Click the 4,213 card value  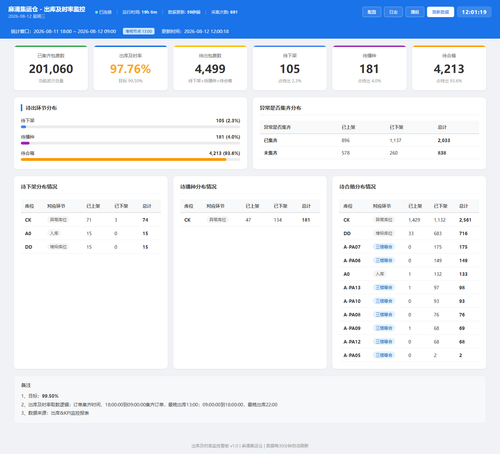coord(449,69)
